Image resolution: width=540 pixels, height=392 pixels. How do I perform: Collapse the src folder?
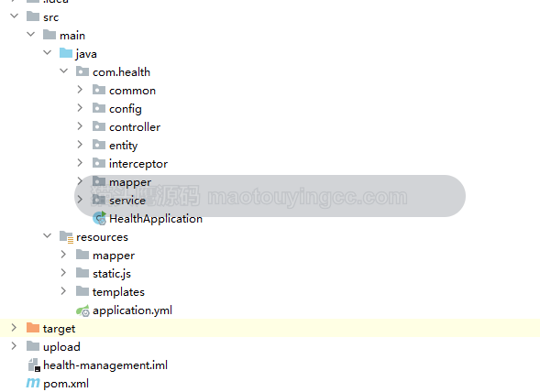[x=14, y=16]
